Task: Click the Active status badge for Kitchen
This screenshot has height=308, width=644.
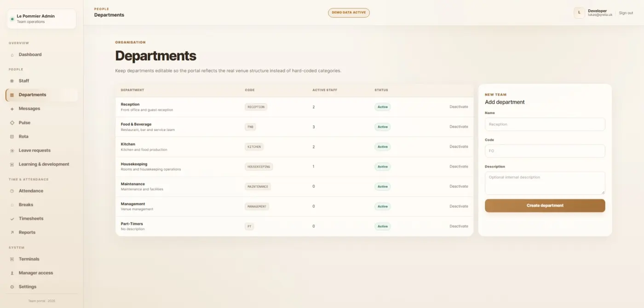Action: point(382,147)
